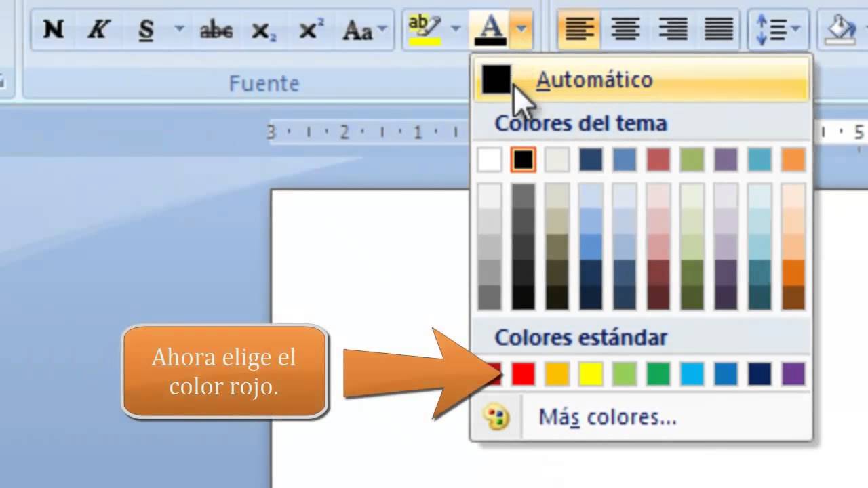
Task: Click the font color A icon
Action: [x=492, y=29]
